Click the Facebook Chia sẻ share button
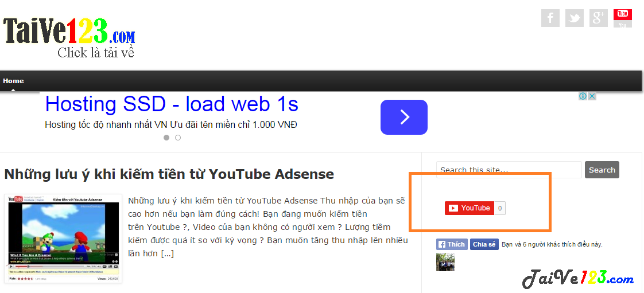644x293 pixels. click(484, 244)
